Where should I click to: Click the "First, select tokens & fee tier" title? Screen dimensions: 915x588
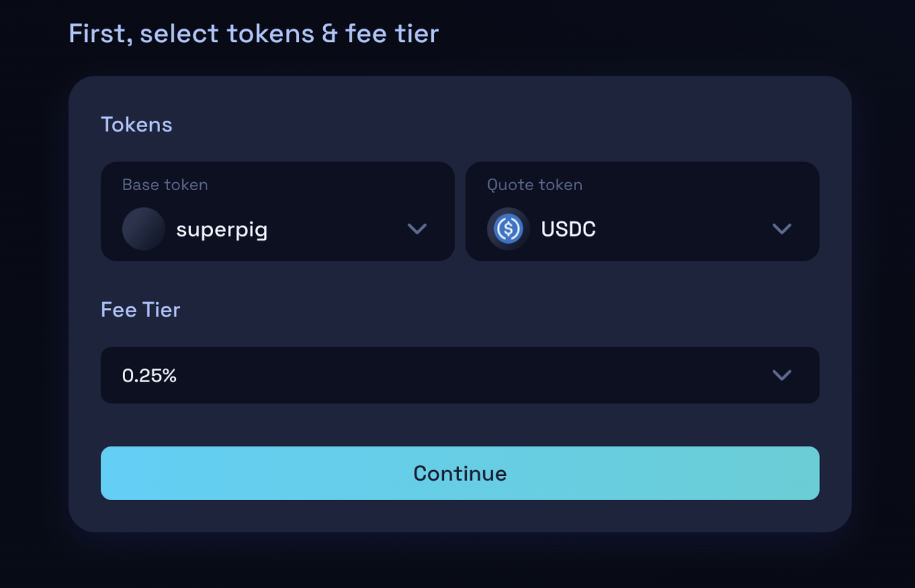pyautogui.click(x=254, y=34)
